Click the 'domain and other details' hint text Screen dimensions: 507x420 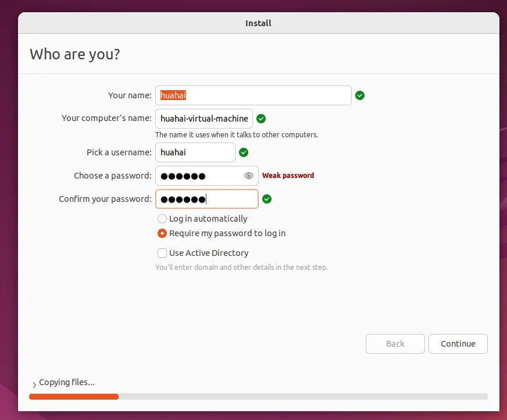[241, 267]
